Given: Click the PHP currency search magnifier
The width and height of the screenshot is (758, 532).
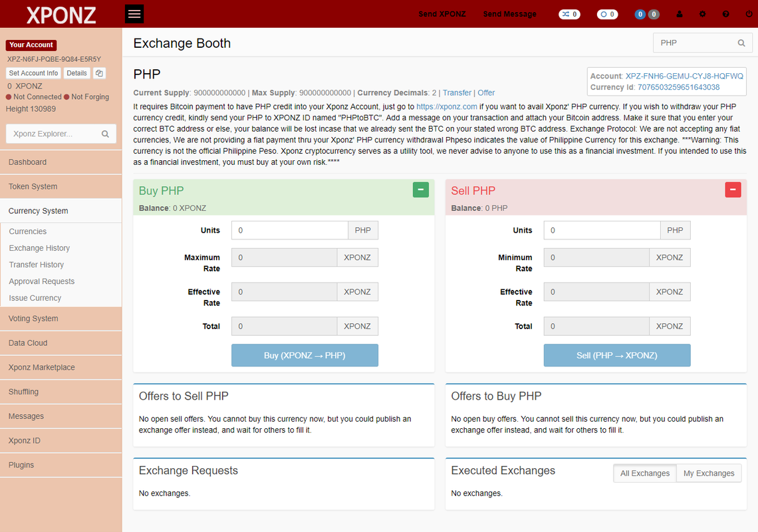Looking at the screenshot, I should (x=741, y=43).
